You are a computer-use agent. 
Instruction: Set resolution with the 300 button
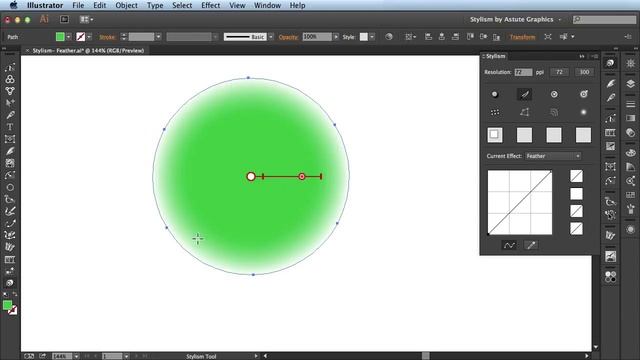pyautogui.click(x=584, y=72)
